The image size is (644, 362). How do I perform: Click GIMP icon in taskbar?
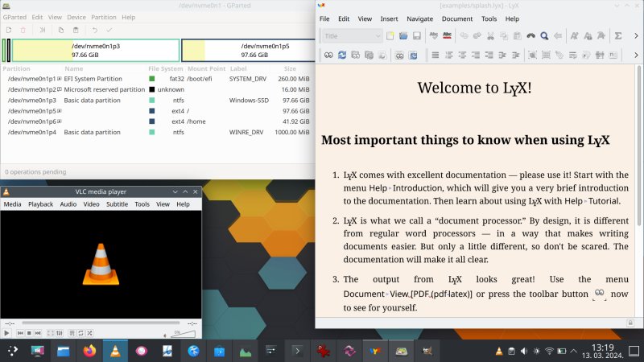[427, 351]
